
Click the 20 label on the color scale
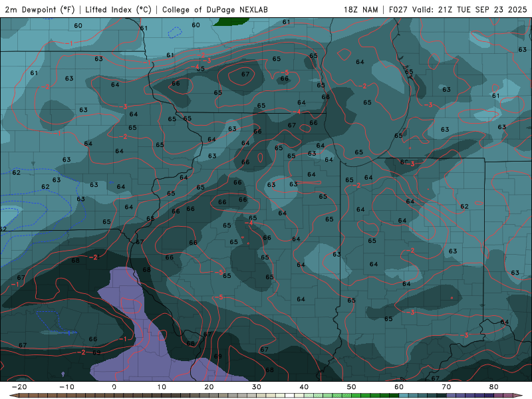pyautogui.click(x=209, y=387)
